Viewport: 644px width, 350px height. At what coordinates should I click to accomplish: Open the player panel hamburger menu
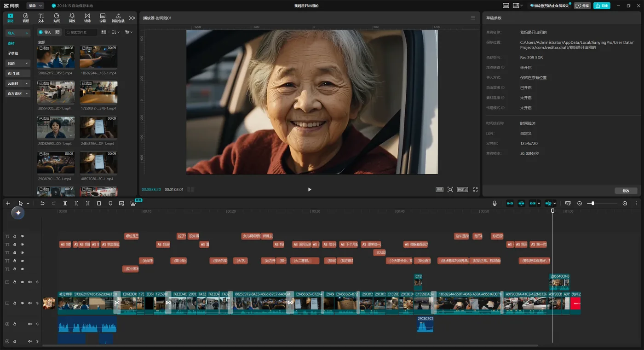[473, 18]
